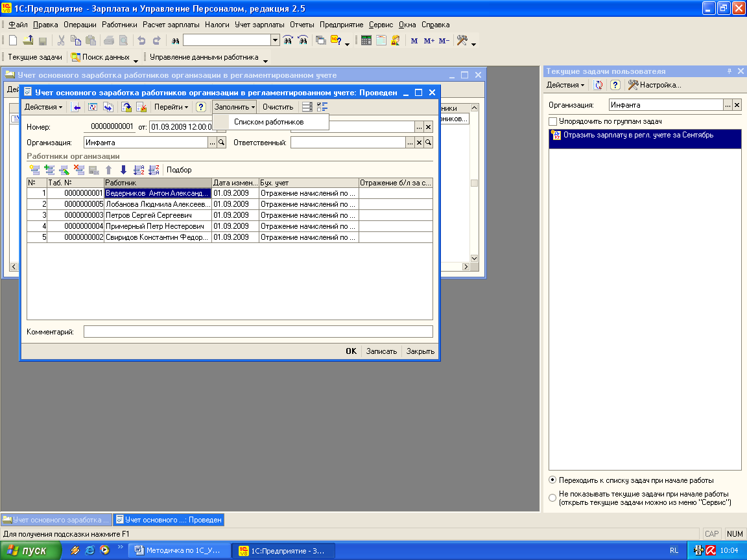Open the Отчеты menu
This screenshot has width=747, height=560.
pyautogui.click(x=302, y=25)
